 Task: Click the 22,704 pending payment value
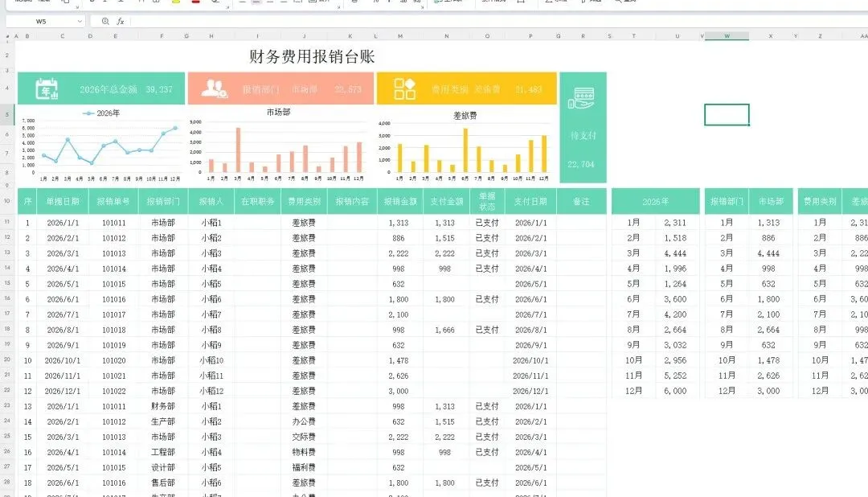(x=581, y=165)
